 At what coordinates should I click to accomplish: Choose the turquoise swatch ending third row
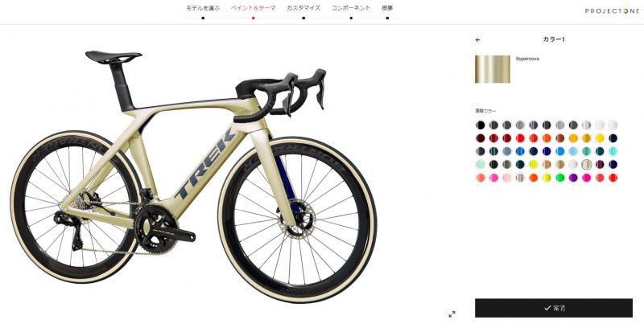click(613, 151)
